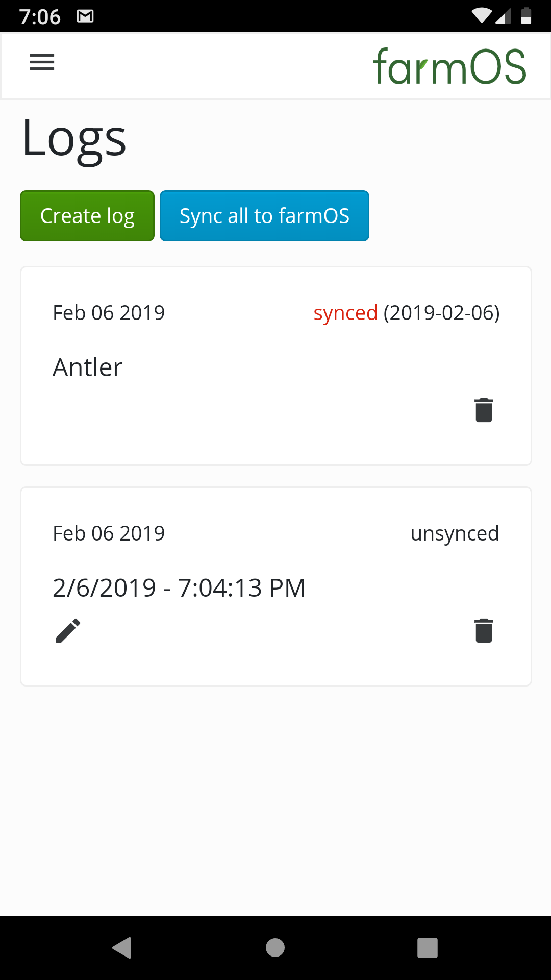Viewport: 551px width, 980px height.
Task: Tap the Logs page heading
Action: coord(74,139)
